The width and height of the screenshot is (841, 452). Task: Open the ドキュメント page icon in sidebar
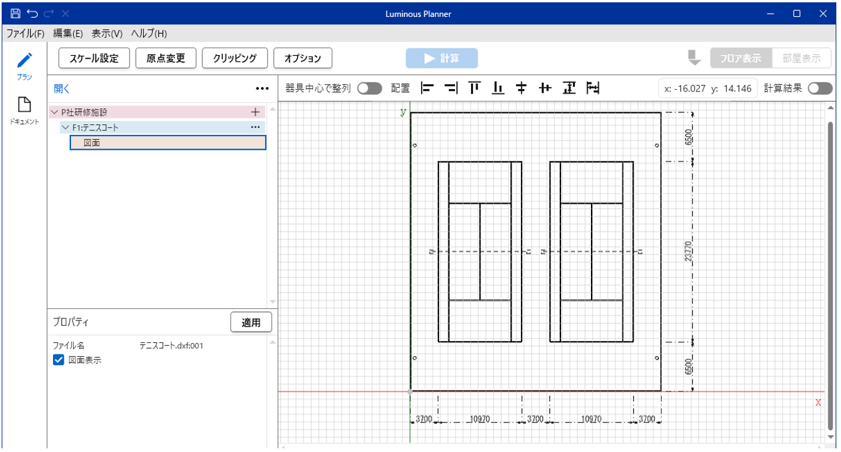tap(24, 108)
